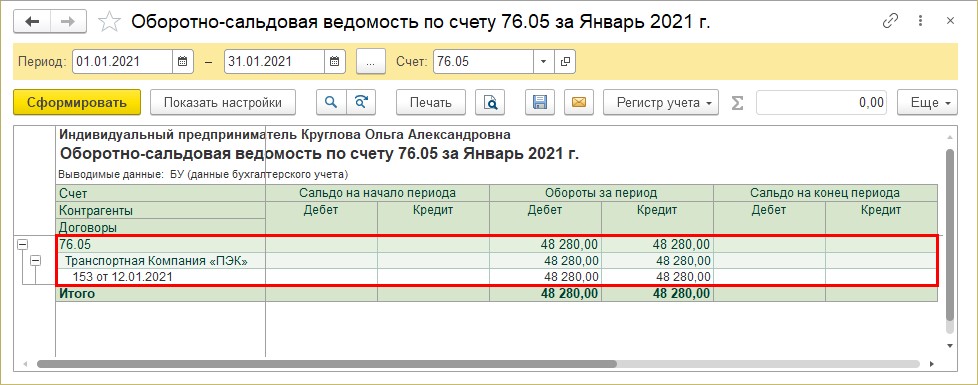Viewport: 978px width, 385px height.
Task: Click the vertical scrollbar thumb
Action: click(950, 234)
